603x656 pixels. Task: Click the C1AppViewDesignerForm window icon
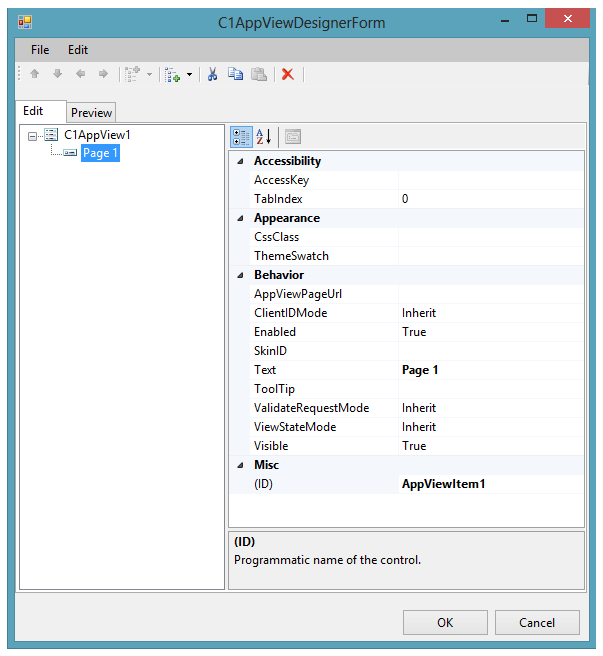25,22
